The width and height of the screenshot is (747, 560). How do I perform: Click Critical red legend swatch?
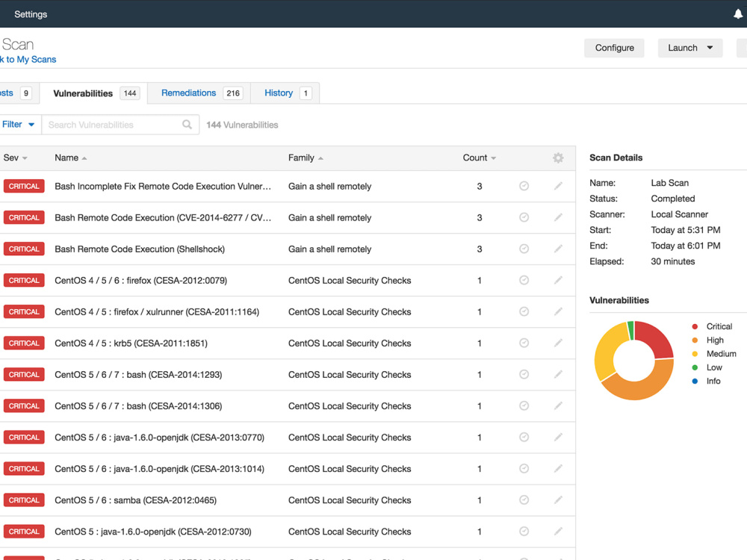(695, 326)
